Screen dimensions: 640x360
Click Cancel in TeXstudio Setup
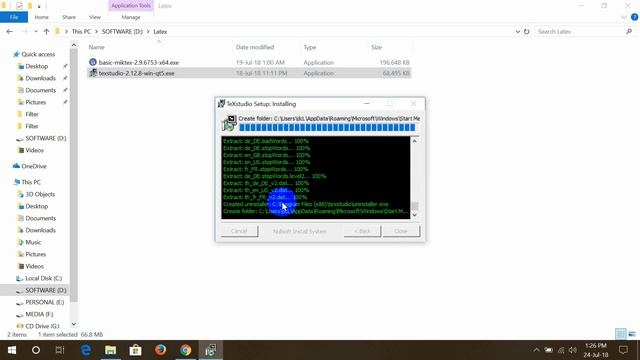[x=240, y=231]
